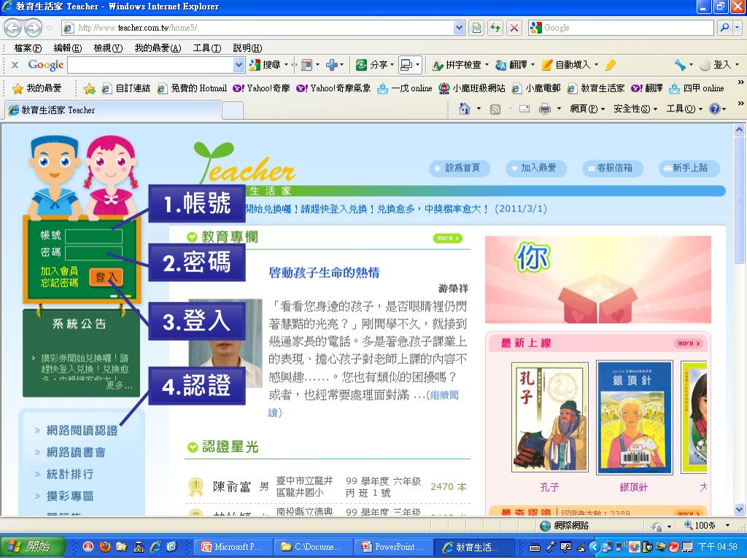This screenshot has height=560, width=747.
Task: Click the 密碼 password input field
Action: pos(93,253)
